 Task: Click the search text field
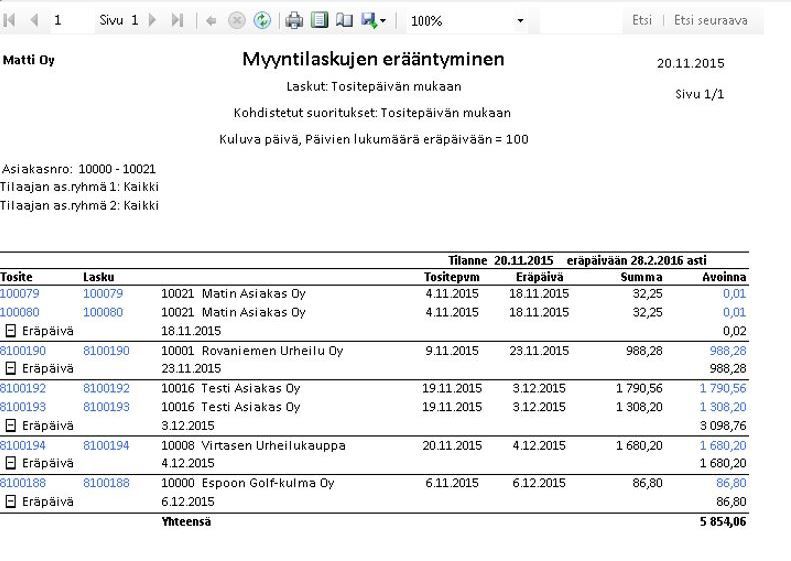tap(581, 21)
